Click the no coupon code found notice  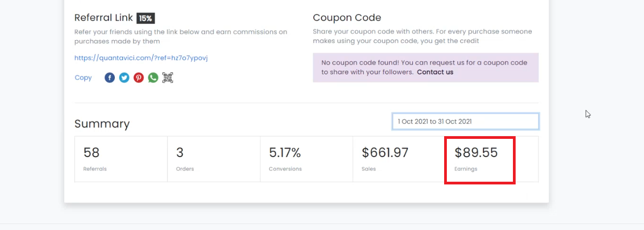426,67
